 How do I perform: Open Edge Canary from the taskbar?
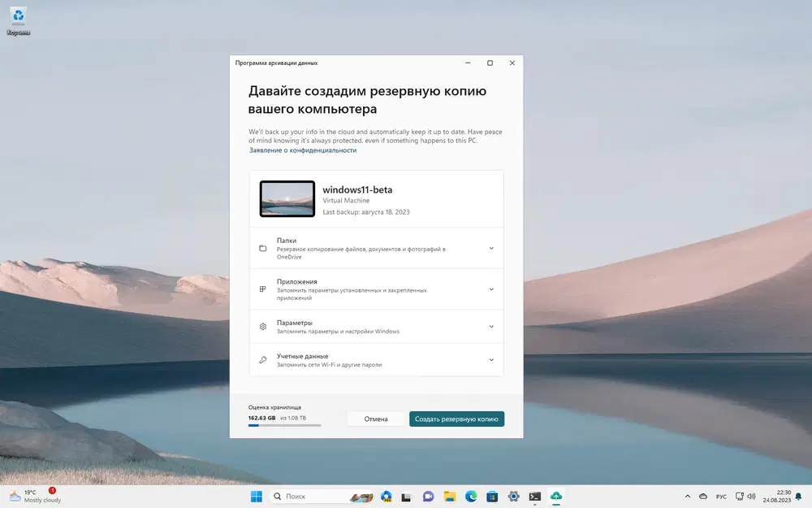click(387, 497)
